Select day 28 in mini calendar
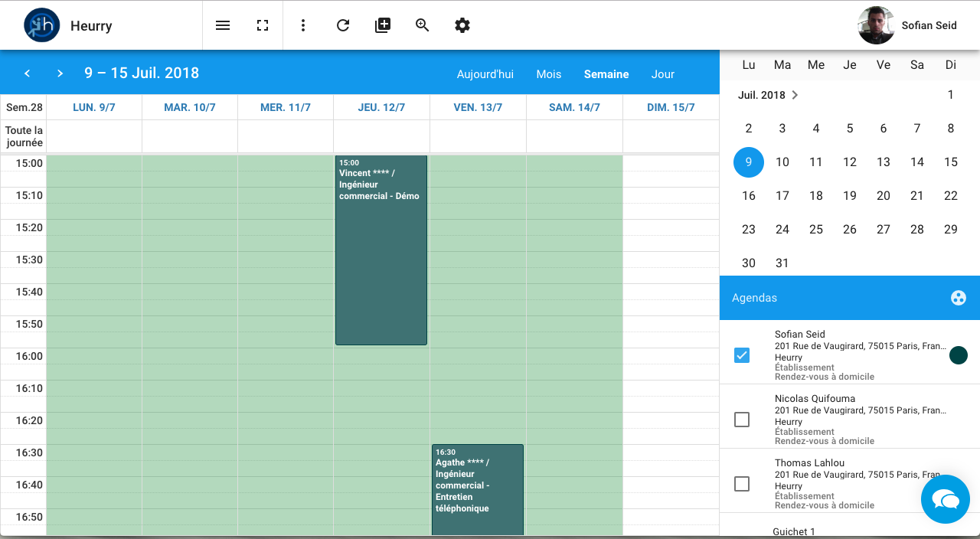The height and width of the screenshot is (539, 980). point(917,230)
